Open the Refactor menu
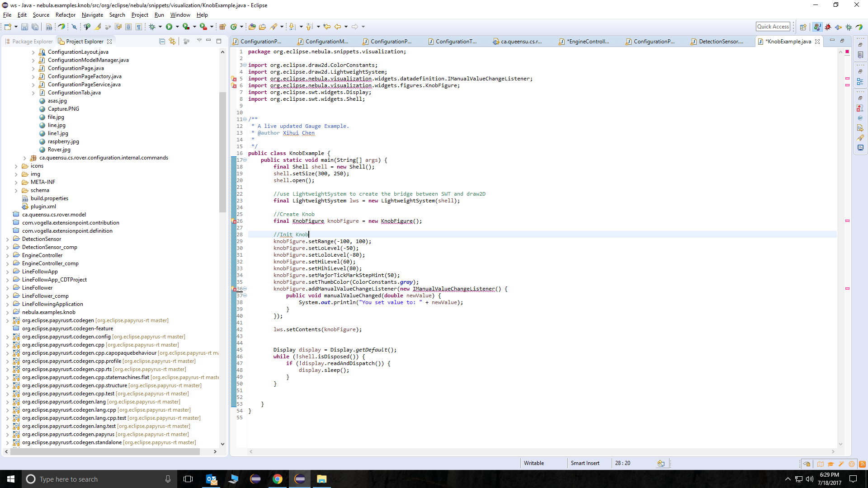 (65, 15)
